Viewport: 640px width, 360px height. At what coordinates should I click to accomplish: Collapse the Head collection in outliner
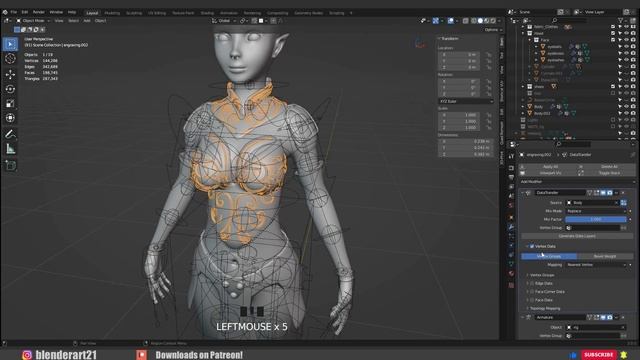tap(523, 33)
